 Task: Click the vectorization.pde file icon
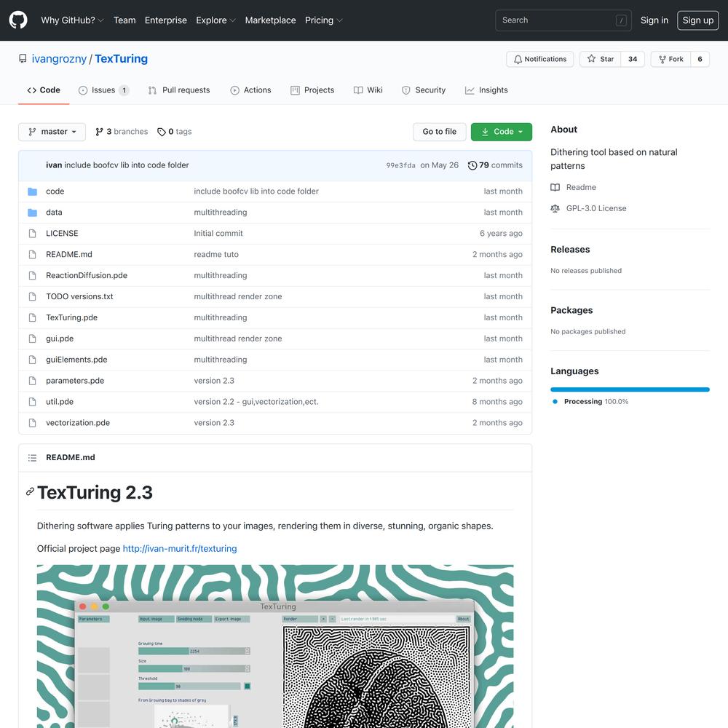click(x=32, y=423)
